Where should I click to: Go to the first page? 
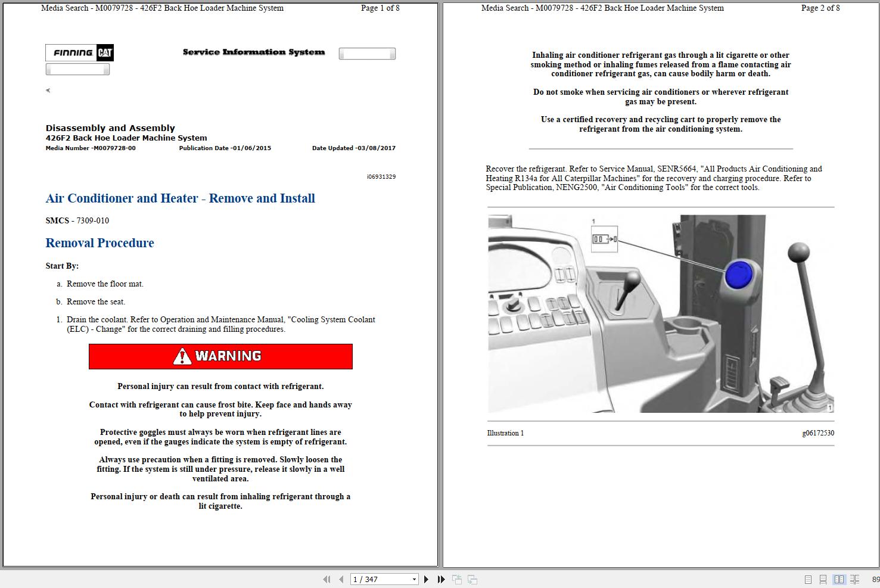(x=326, y=578)
